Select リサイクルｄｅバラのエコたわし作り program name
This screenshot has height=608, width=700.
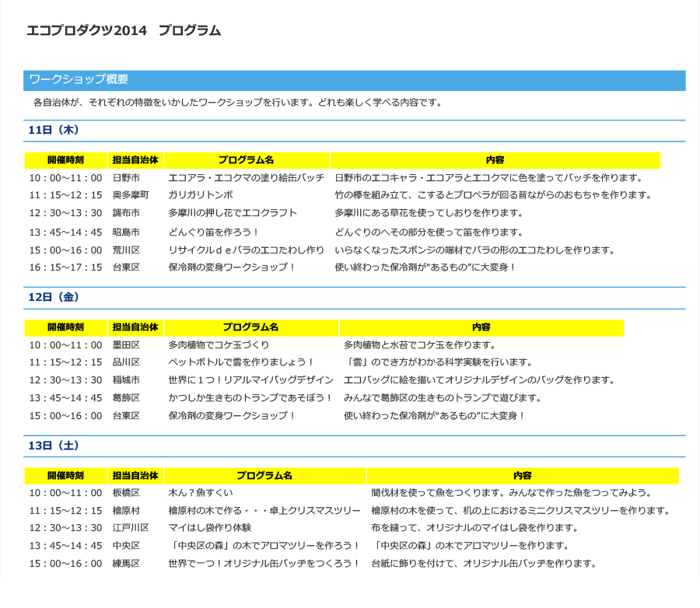(246, 250)
